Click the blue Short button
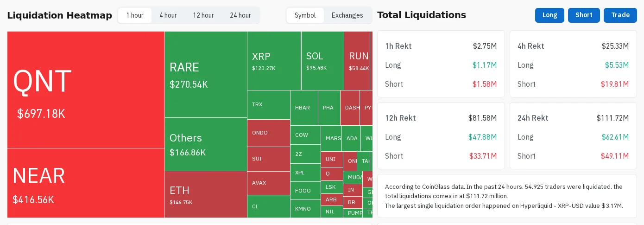Viewport: 644px width, 225px height. coord(584,15)
